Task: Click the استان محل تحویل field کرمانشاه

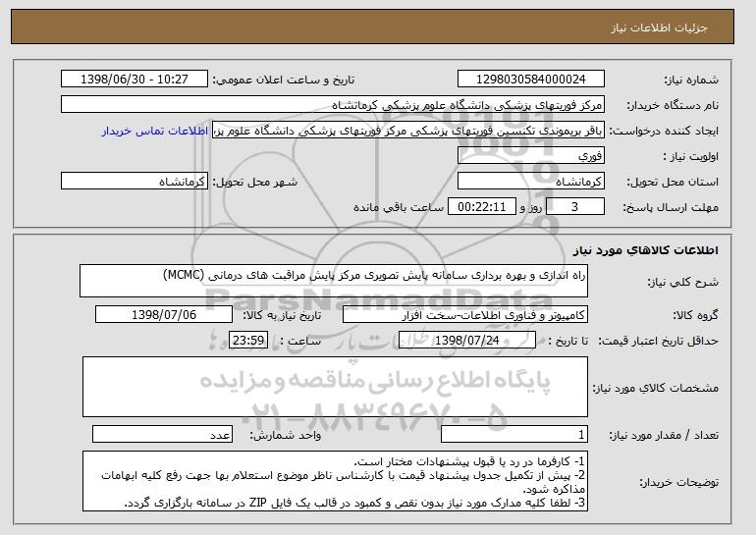Action: click(x=531, y=182)
